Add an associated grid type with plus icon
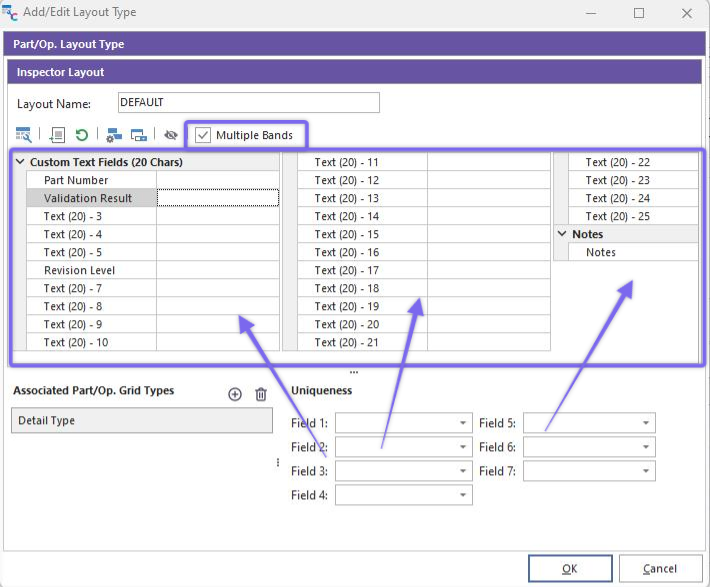The height and width of the screenshot is (587, 710). click(235, 395)
